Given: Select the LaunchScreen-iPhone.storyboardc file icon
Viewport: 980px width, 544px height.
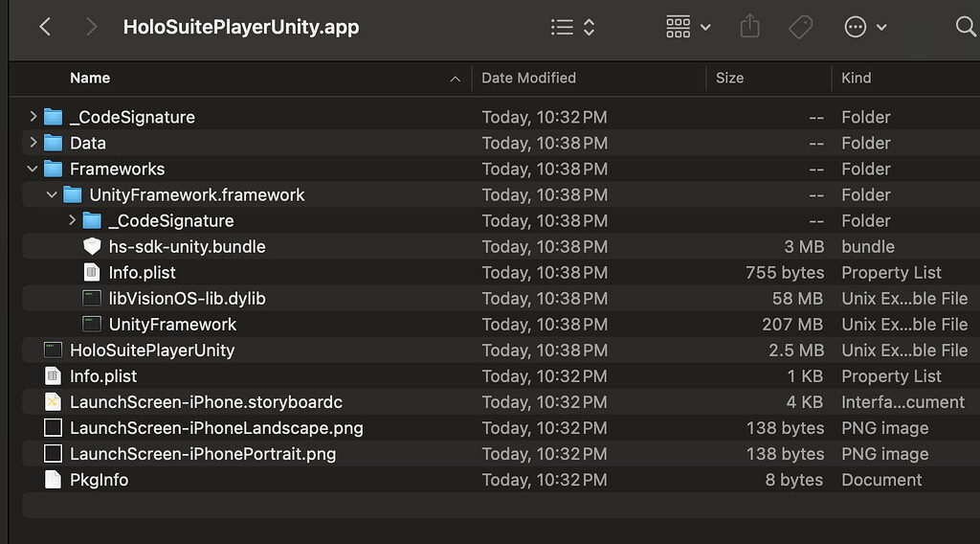Looking at the screenshot, I should (x=53, y=402).
